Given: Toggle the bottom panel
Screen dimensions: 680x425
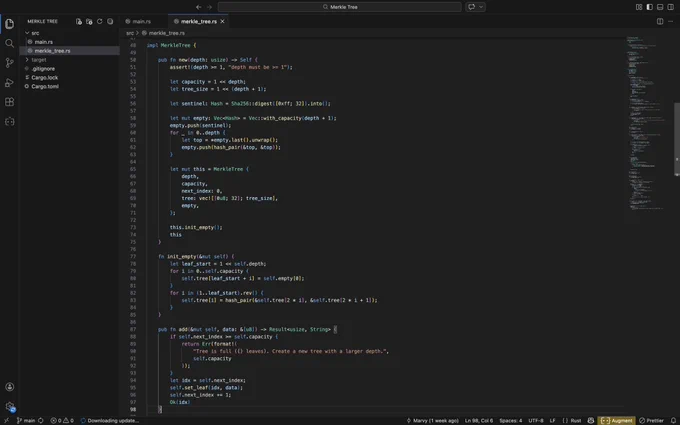Looking at the screenshot, I should point(660,7).
